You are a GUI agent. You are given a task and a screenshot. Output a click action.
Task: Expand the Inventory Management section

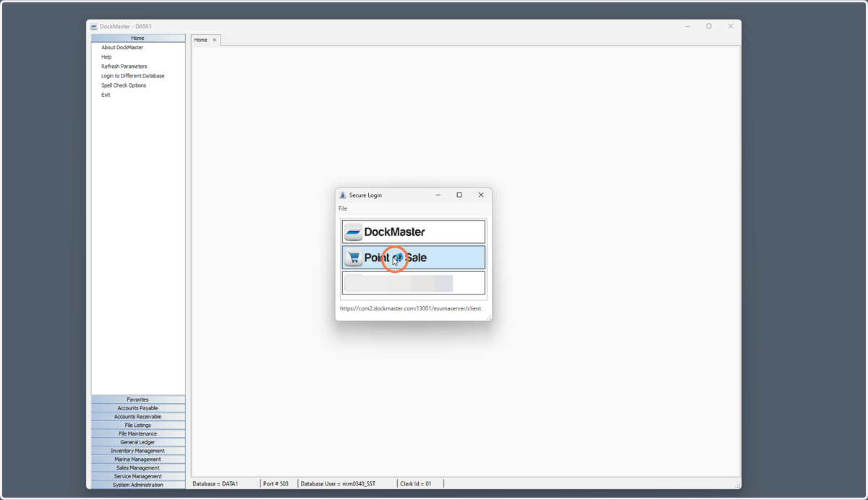tap(138, 451)
